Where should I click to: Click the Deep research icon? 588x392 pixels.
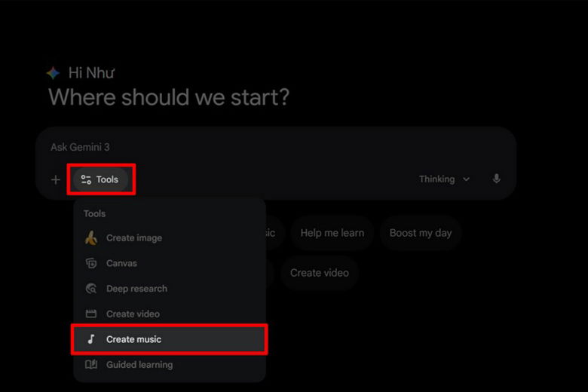coord(91,289)
